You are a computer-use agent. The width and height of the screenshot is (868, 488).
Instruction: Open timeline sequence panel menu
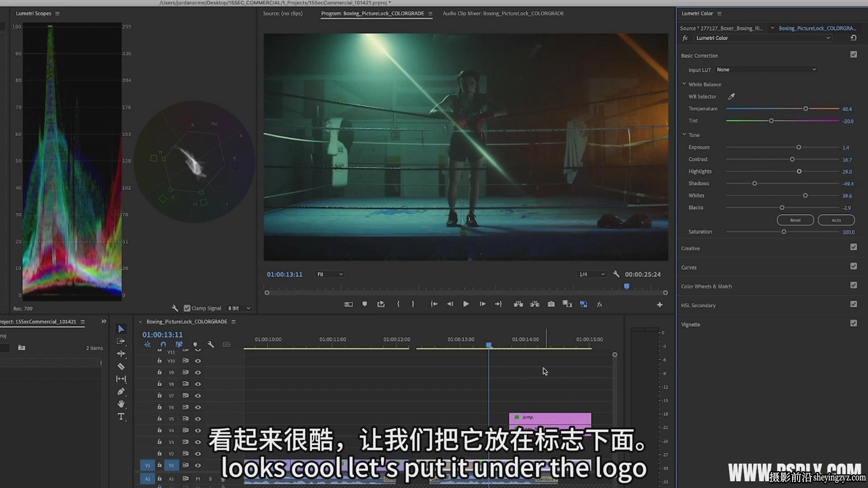(234, 322)
